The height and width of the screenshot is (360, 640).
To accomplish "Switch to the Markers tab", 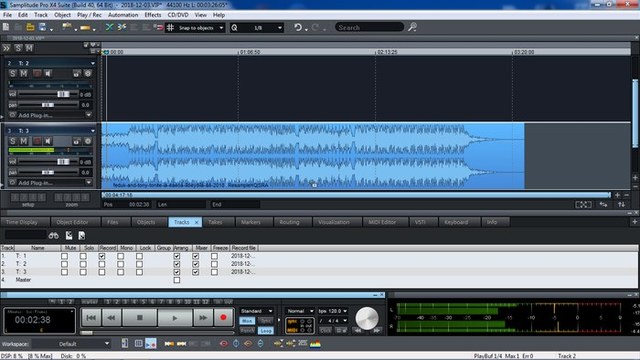I will pos(251,222).
